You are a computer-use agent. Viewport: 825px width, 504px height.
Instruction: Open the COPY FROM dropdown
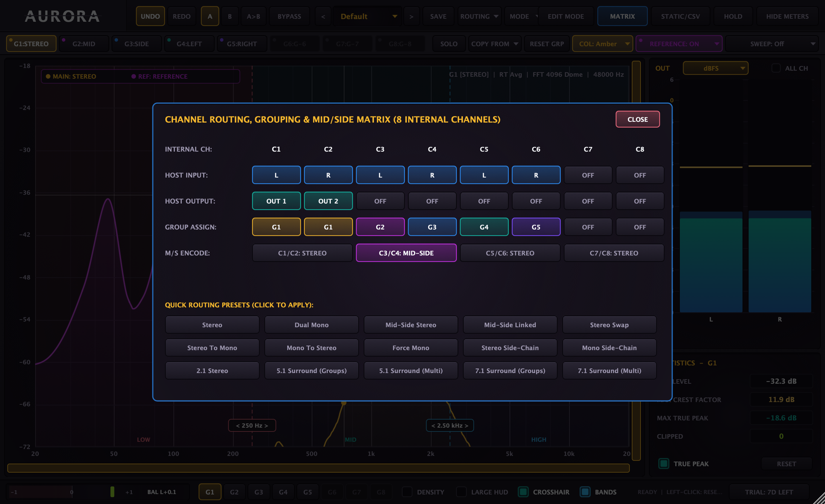coord(495,44)
